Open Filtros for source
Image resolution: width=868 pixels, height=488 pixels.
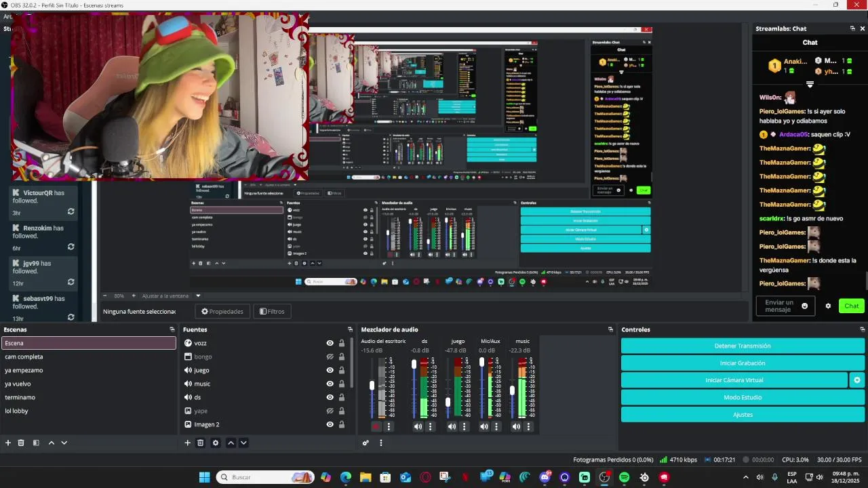tap(272, 312)
